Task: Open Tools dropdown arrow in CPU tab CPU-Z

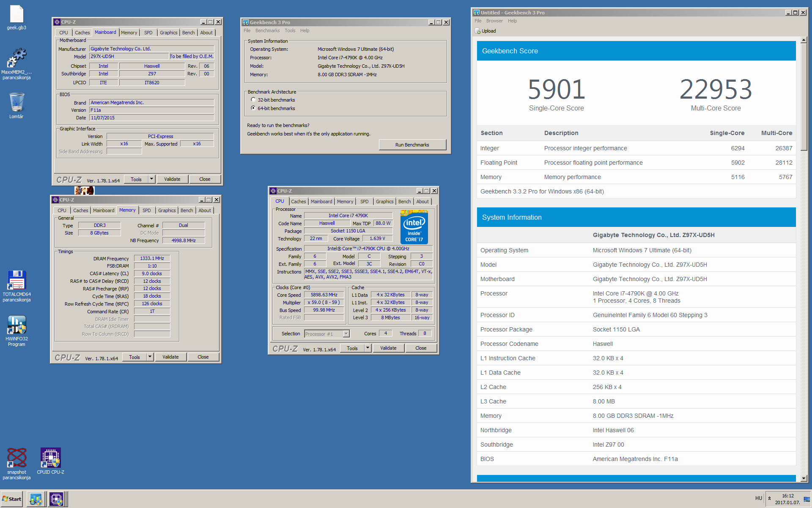Action: (x=368, y=348)
